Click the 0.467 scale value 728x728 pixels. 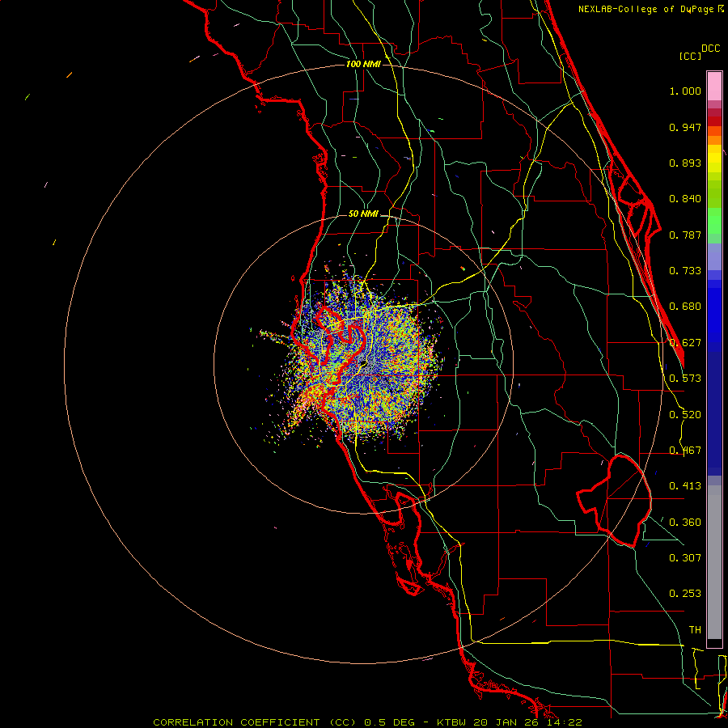(x=685, y=451)
